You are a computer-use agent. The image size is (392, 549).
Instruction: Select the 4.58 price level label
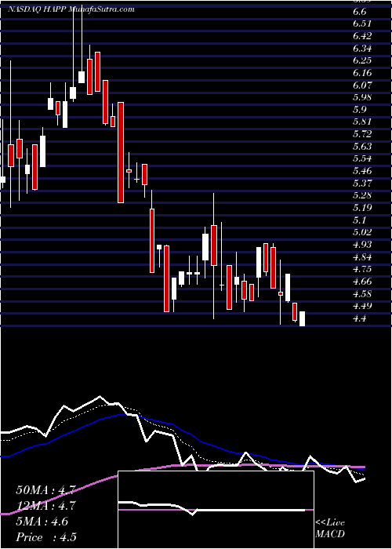coord(362,294)
